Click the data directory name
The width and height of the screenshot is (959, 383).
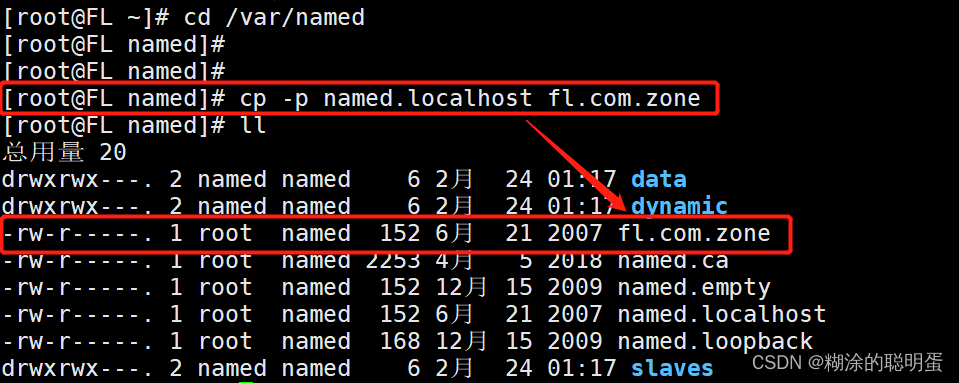pos(658,179)
